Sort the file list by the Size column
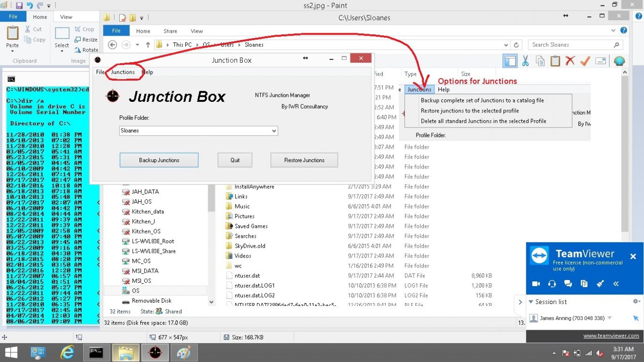Screen dimensions: 644x362 [465, 74]
